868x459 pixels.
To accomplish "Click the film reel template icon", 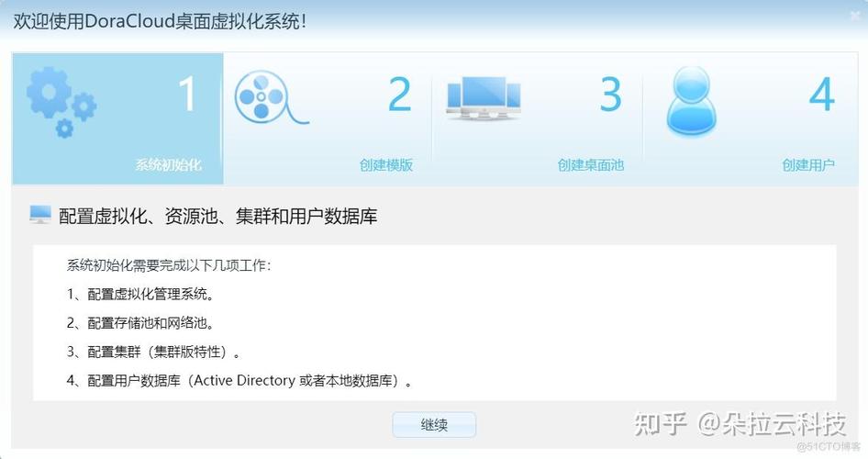I will [270, 97].
